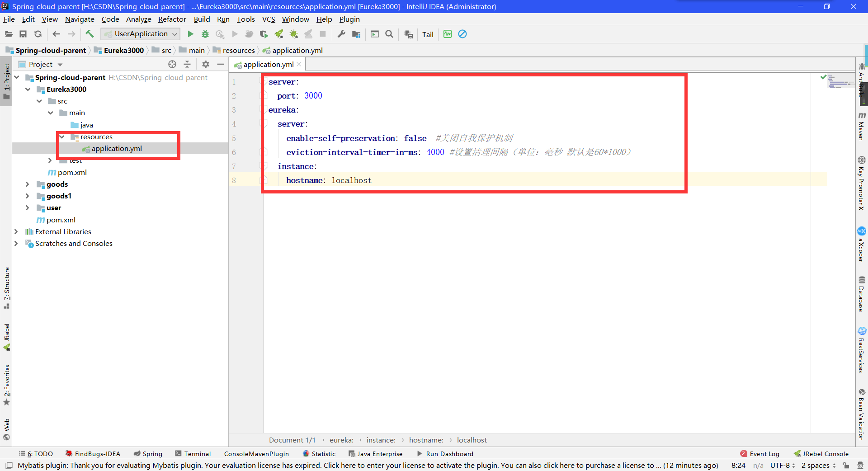Open the RestServices tool window tab

(x=862, y=349)
